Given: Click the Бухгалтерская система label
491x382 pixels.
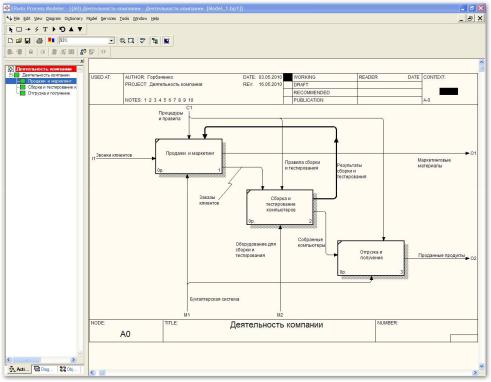Looking at the screenshot, I should click(214, 299).
